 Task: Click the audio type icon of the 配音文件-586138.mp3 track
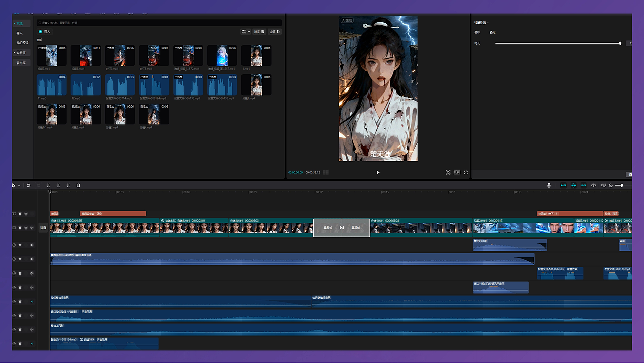[14, 274]
